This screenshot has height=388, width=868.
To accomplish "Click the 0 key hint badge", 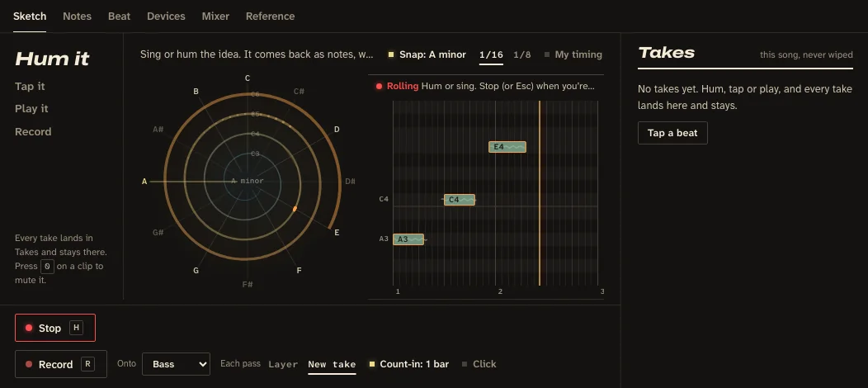I will pos(48,266).
